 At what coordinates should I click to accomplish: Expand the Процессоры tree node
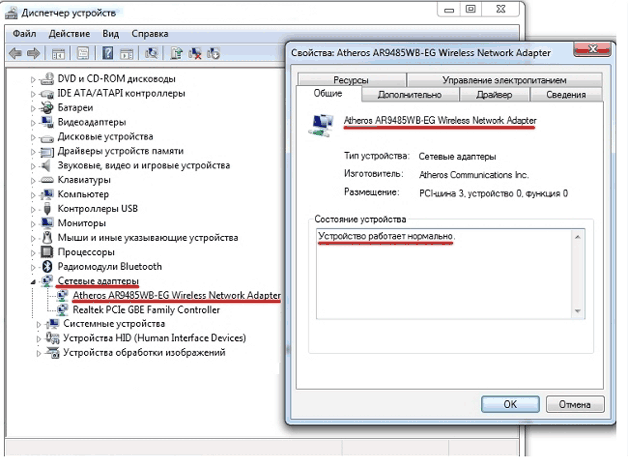tap(33, 253)
